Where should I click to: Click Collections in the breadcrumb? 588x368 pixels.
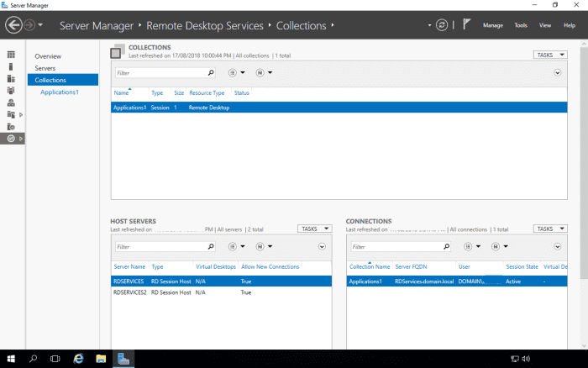pyautogui.click(x=301, y=25)
